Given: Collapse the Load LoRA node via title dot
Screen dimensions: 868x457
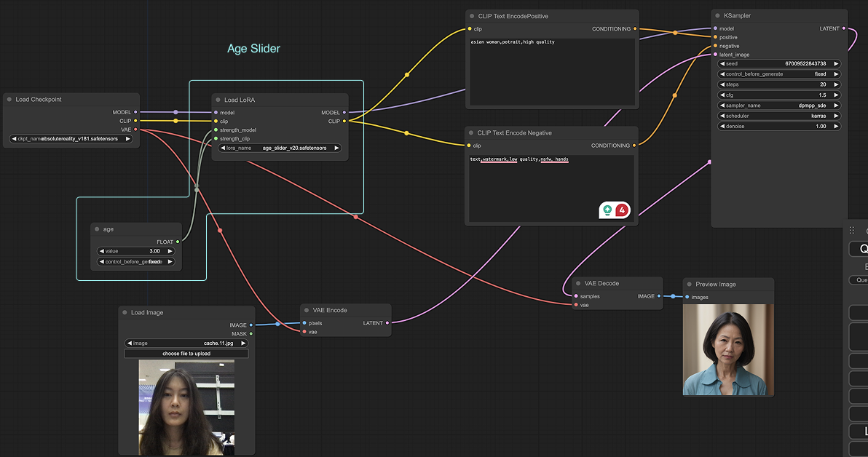Looking at the screenshot, I should tap(218, 100).
